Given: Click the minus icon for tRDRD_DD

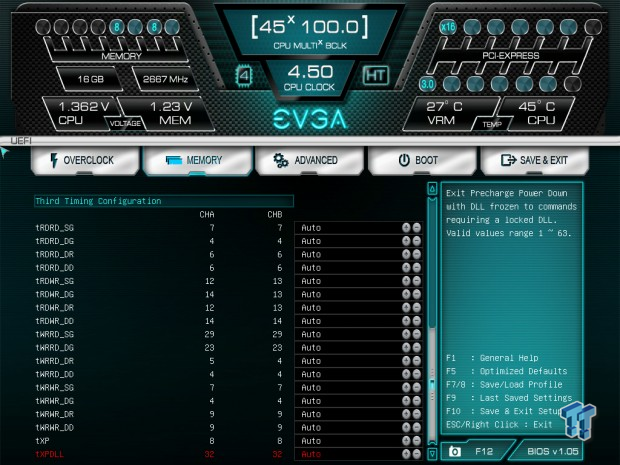Looking at the screenshot, I should pos(416,267).
